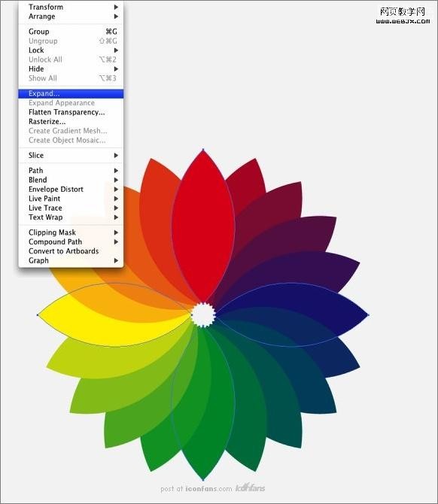
Task: Select the Group menu command
Action: (x=71, y=32)
